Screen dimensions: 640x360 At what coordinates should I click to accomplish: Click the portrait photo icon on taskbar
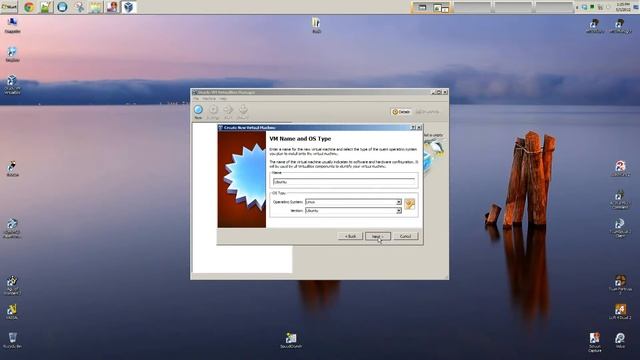pyautogui.click(x=112, y=7)
